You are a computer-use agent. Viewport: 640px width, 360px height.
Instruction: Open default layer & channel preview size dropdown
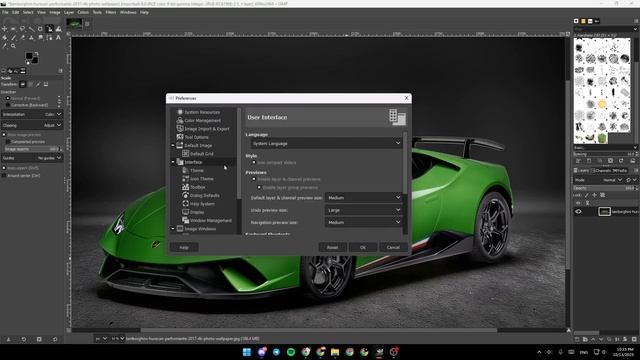pyautogui.click(x=363, y=198)
